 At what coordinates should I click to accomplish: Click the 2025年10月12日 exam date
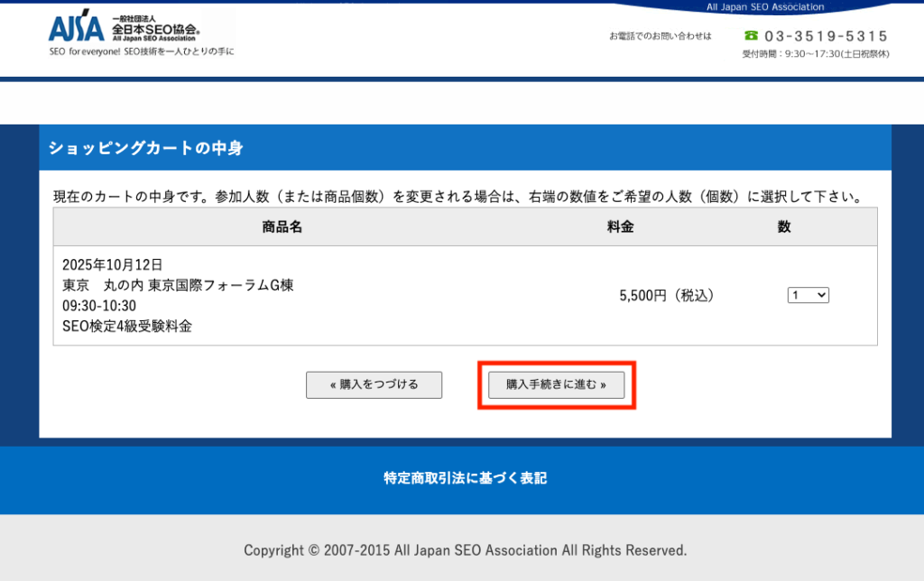point(113,264)
